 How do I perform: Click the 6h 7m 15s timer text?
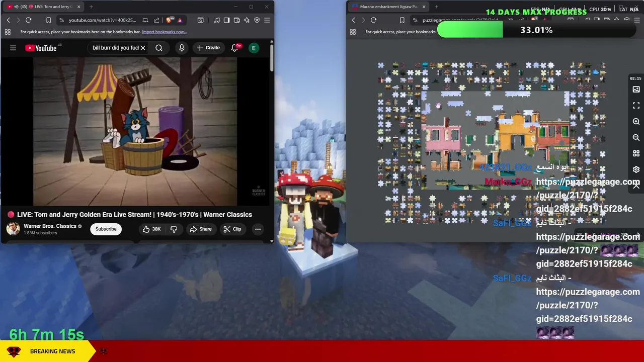pos(47,334)
